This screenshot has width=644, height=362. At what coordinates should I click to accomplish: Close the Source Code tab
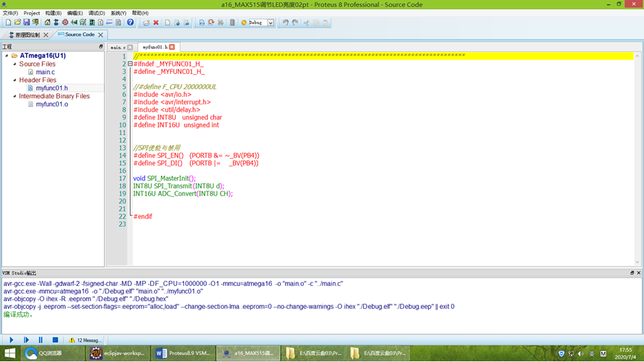100,35
